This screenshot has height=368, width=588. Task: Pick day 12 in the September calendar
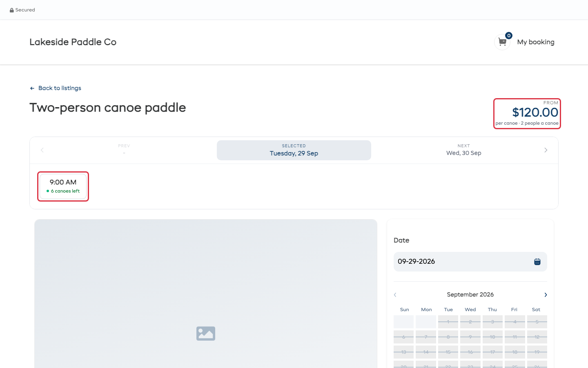click(x=537, y=337)
